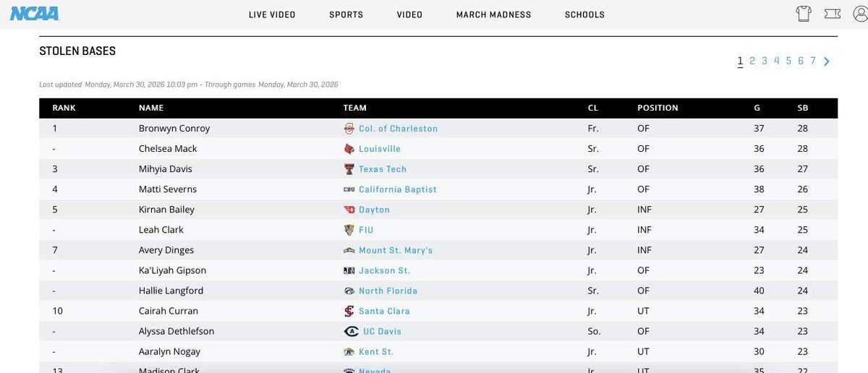The width and height of the screenshot is (868, 373).
Task: Open Jackson St. team link
Action: (384, 270)
